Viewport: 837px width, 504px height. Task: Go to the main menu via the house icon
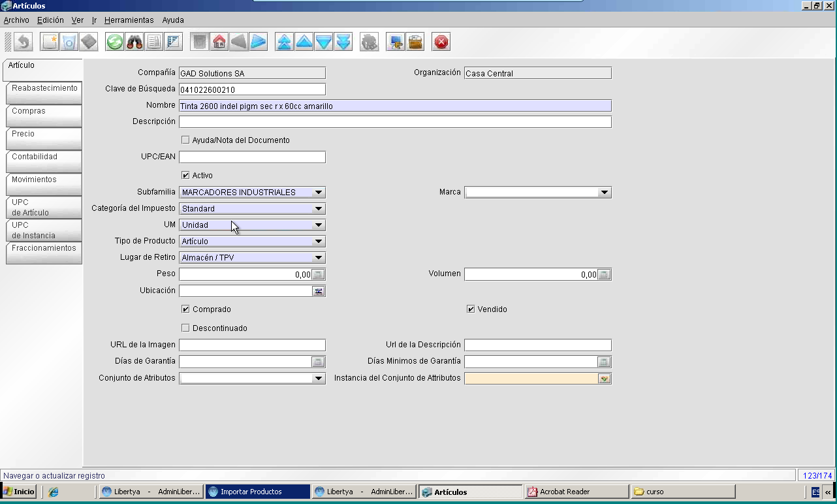click(219, 42)
